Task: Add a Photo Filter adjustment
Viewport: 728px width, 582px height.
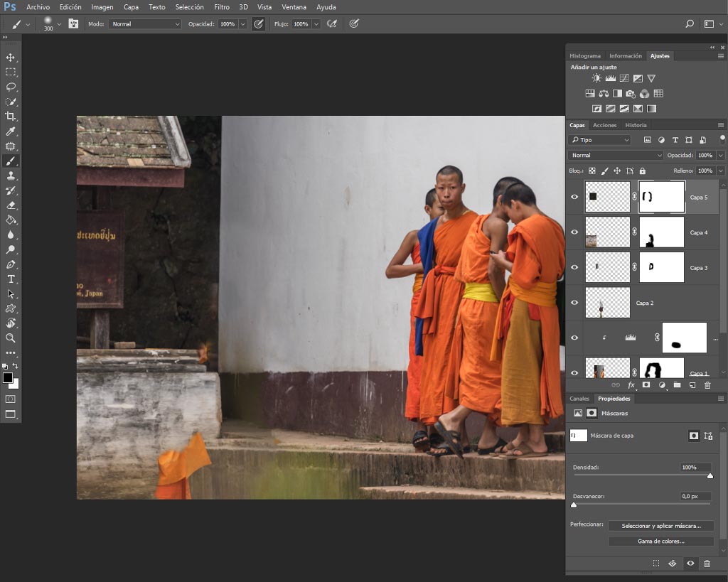Action: pyautogui.click(x=631, y=94)
